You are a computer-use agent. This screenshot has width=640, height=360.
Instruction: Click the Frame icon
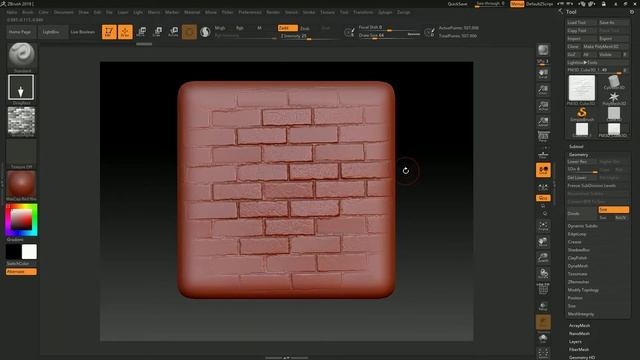pyautogui.click(x=543, y=226)
